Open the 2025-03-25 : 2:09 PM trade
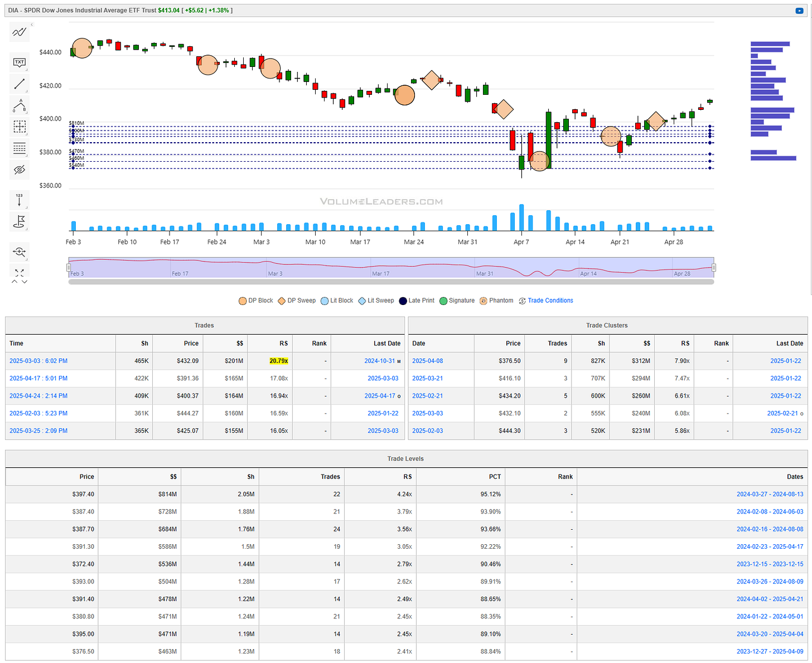This screenshot has width=812, height=663. click(x=38, y=430)
